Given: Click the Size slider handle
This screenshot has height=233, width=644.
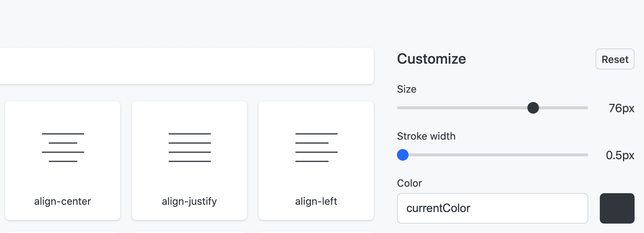Looking at the screenshot, I should point(533,108).
